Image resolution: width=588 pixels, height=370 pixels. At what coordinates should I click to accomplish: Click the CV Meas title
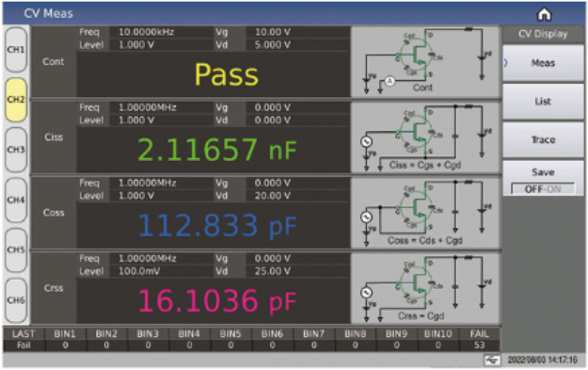click(x=48, y=13)
